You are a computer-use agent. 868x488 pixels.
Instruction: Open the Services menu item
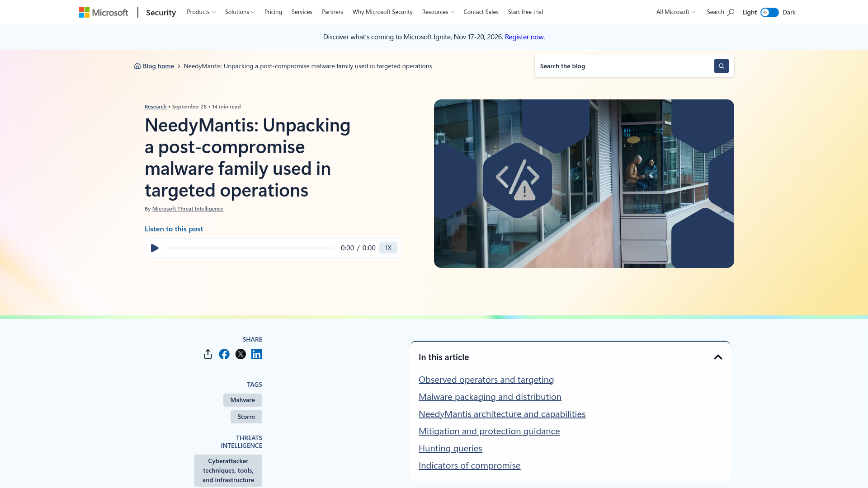pos(302,12)
